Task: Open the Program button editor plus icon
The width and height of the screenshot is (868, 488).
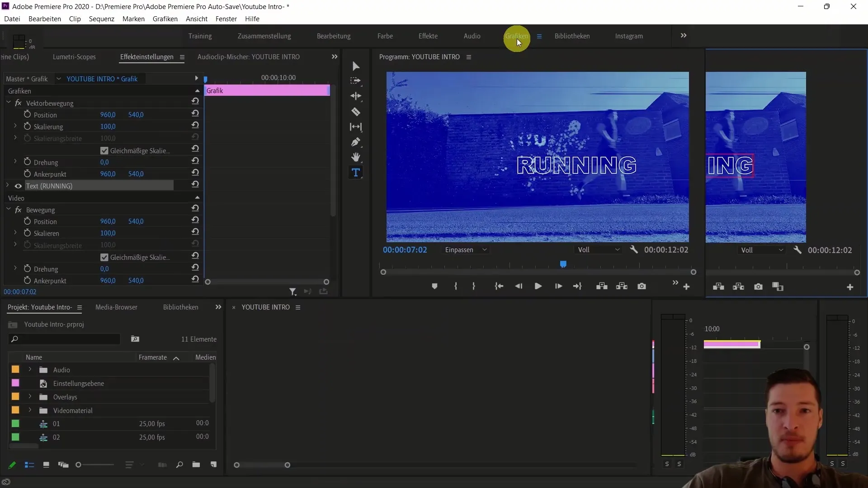Action: (686, 287)
